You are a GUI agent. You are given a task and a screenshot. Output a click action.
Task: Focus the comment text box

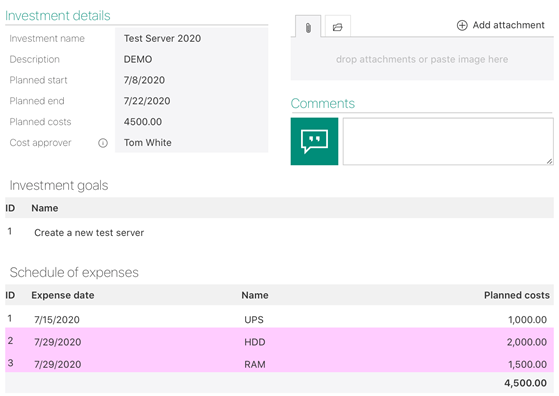[448, 142]
